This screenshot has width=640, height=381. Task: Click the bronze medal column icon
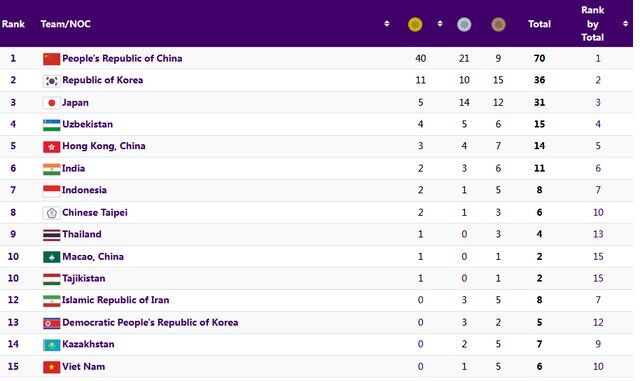click(498, 24)
